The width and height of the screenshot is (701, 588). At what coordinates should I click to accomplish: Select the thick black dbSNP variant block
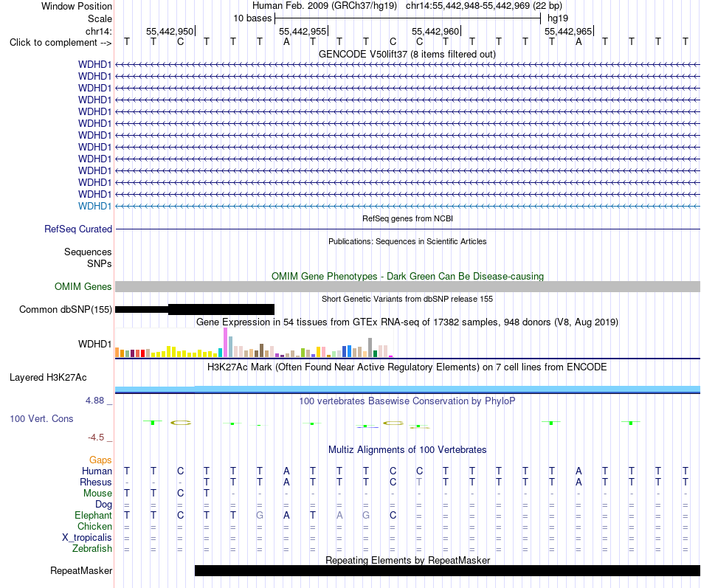coord(221,309)
